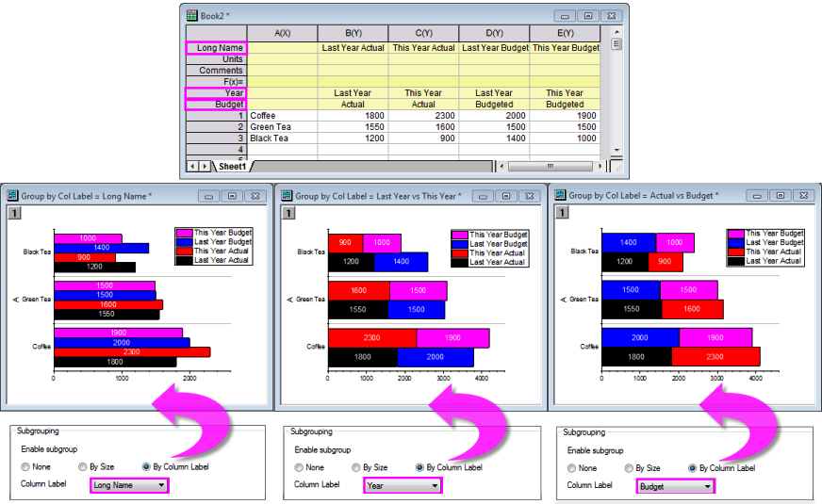Click cell value 1400 in Last Year Budget column
The width and height of the screenshot is (822, 504).
(x=494, y=138)
